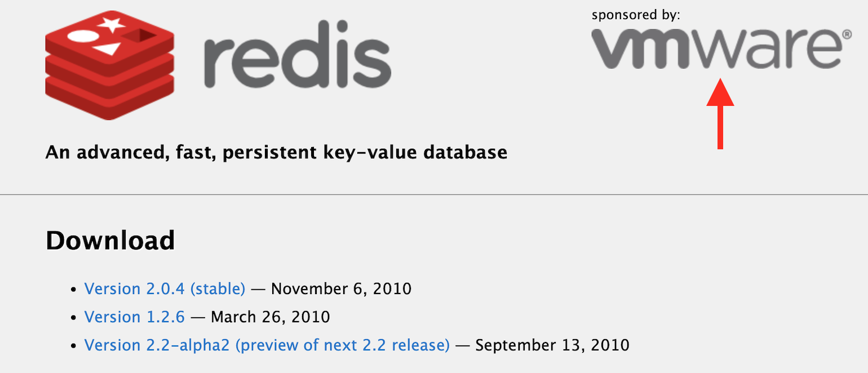This screenshot has width=868, height=373.
Task: Click the bullet beside Version 2.0.4
Action: pyautogui.click(x=74, y=289)
